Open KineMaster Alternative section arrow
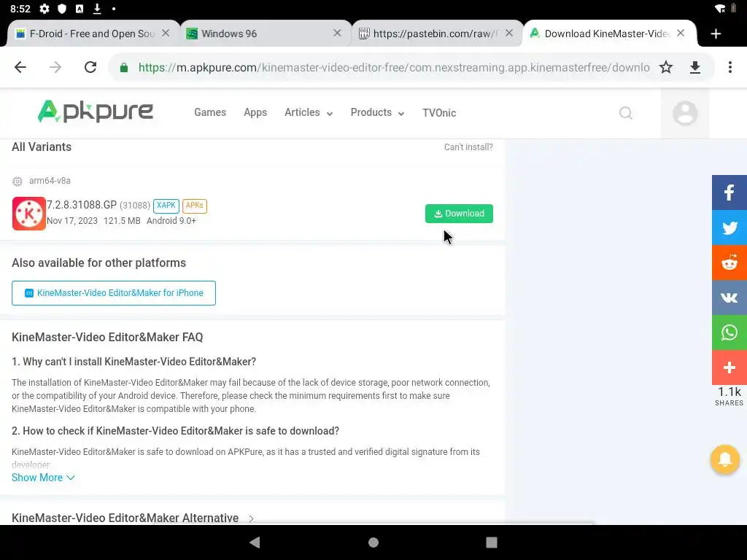The width and height of the screenshot is (747, 560). [x=251, y=518]
